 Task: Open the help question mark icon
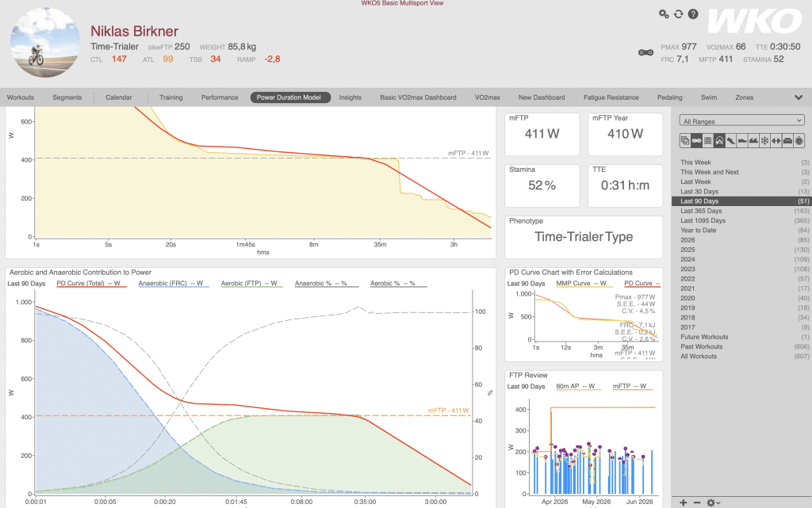693,14
